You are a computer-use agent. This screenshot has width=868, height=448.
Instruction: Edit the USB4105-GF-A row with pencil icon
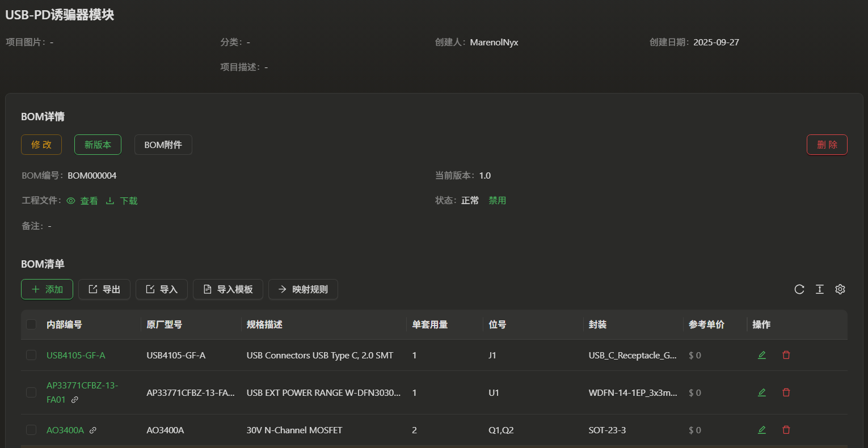[762, 355]
